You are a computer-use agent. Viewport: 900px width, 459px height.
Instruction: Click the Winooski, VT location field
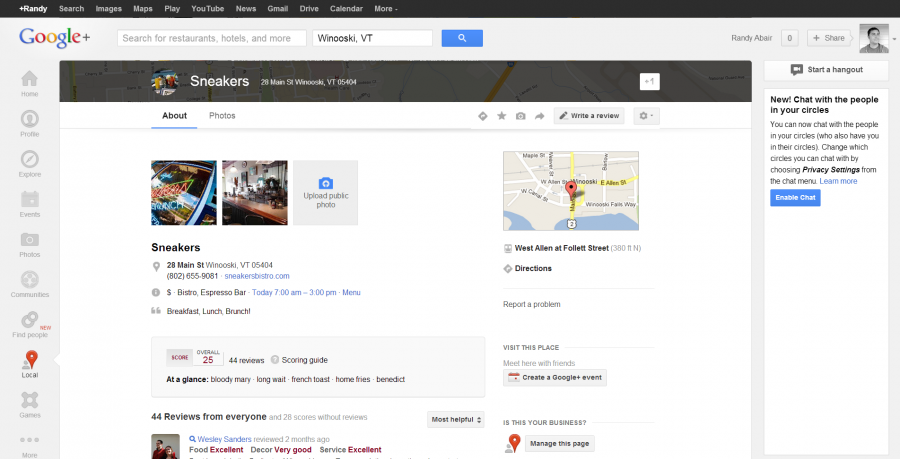tap(373, 38)
